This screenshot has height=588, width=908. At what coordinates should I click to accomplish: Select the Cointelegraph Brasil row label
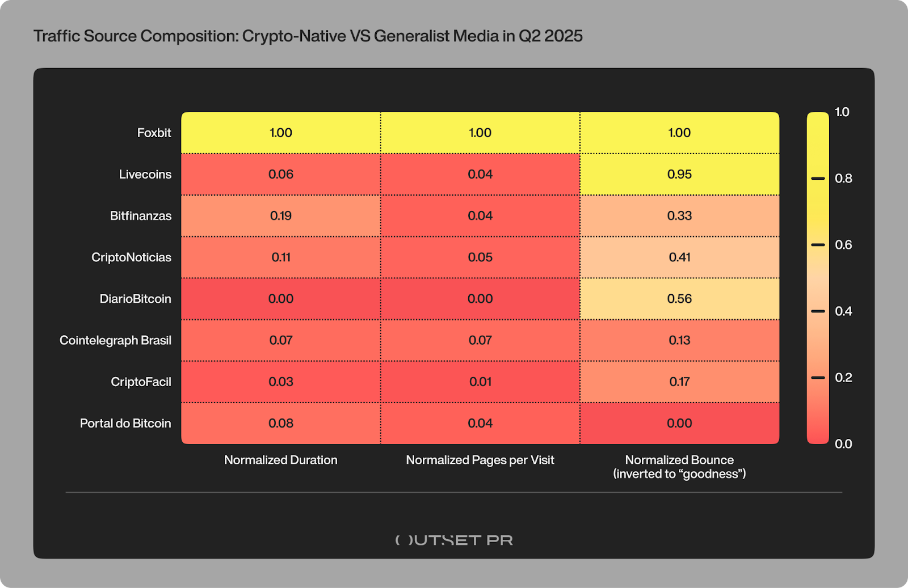[x=115, y=340]
